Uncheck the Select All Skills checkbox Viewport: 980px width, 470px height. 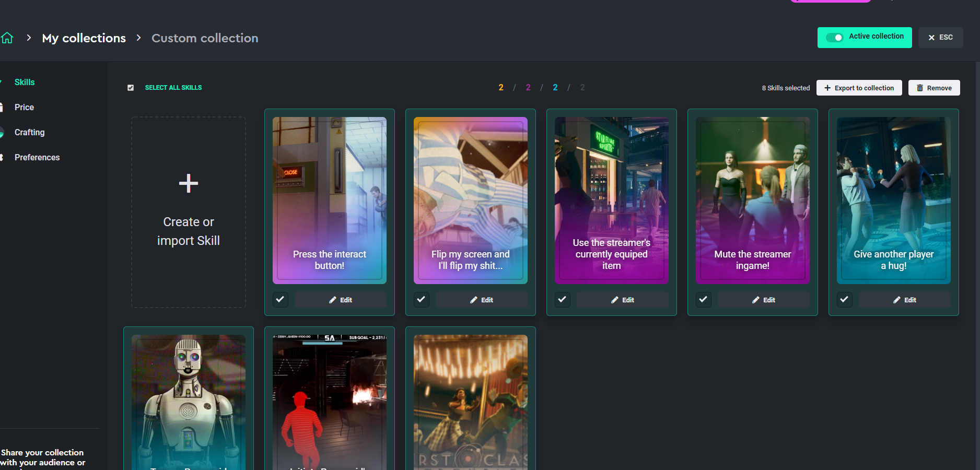131,88
